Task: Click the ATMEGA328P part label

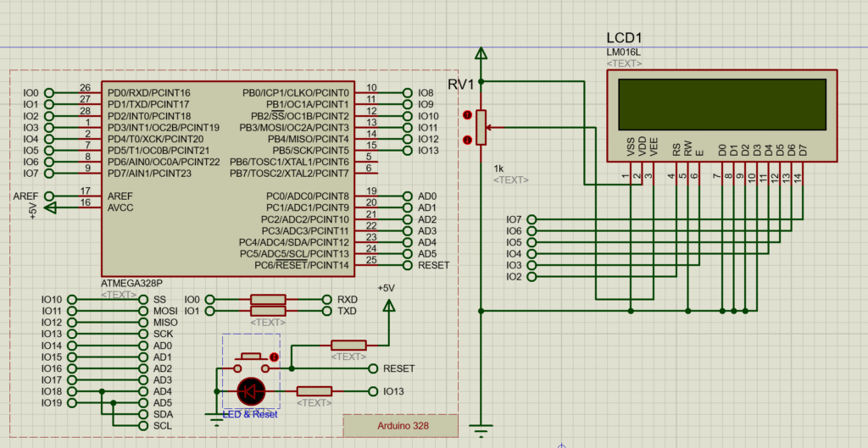Action: [x=131, y=283]
